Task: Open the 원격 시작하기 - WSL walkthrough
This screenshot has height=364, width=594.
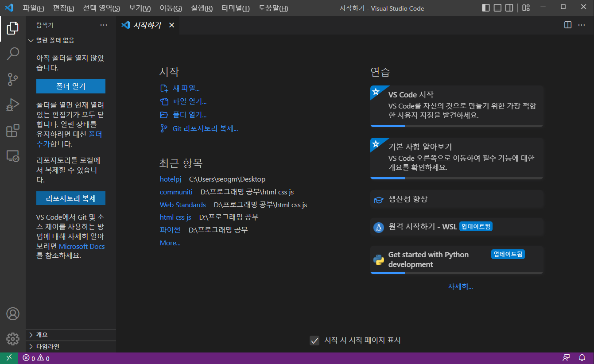Action: 457,227
